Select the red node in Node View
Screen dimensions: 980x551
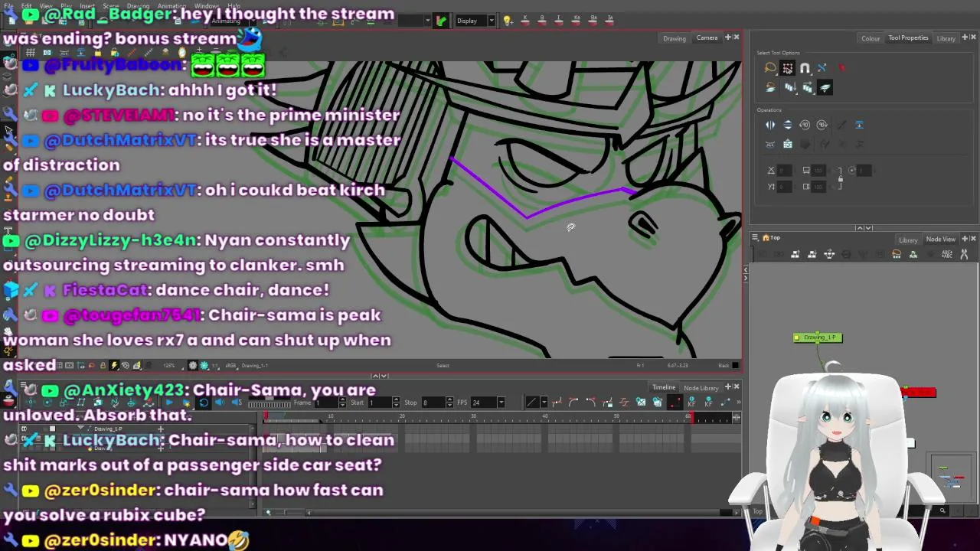pos(919,393)
